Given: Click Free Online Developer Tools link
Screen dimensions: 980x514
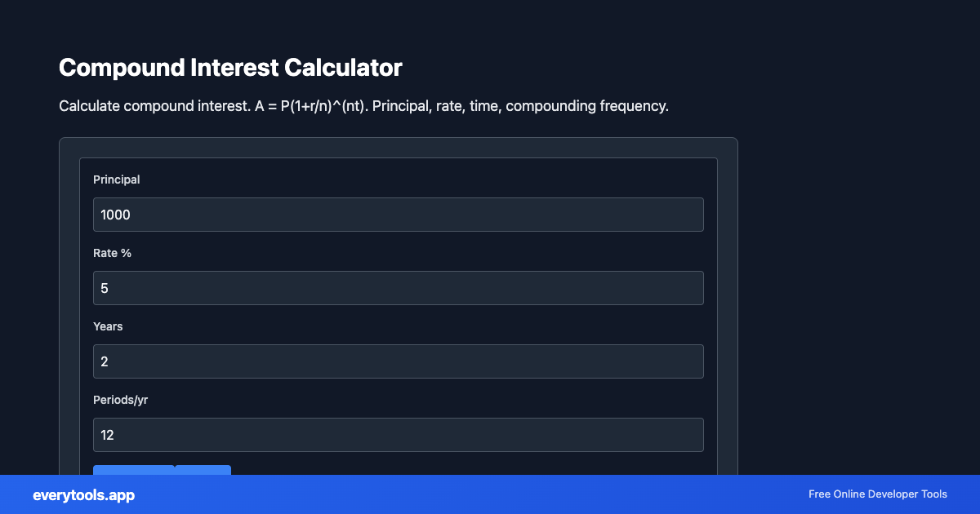Looking at the screenshot, I should (x=877, y=494).
